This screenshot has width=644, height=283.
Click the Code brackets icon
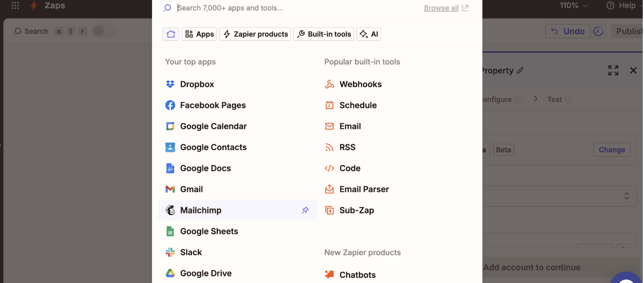point(329,168)
